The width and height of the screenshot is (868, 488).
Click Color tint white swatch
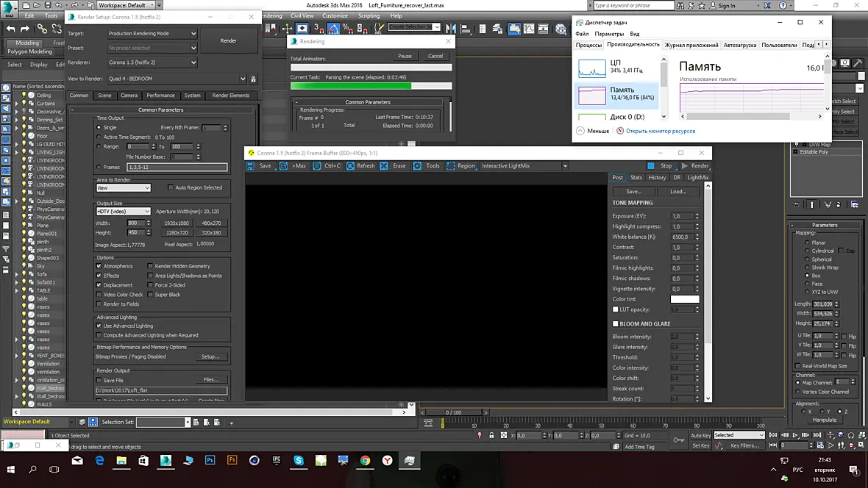point(685,299)
